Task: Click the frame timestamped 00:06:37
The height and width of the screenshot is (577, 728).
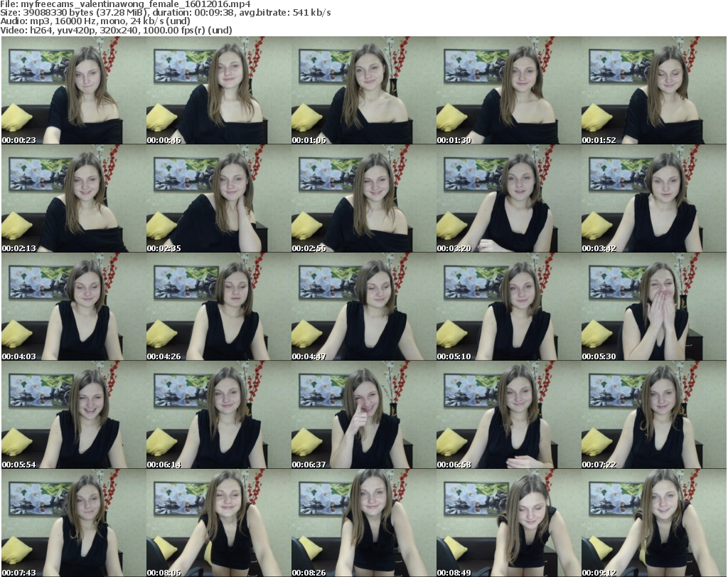Action: click(x=363, y=415)
